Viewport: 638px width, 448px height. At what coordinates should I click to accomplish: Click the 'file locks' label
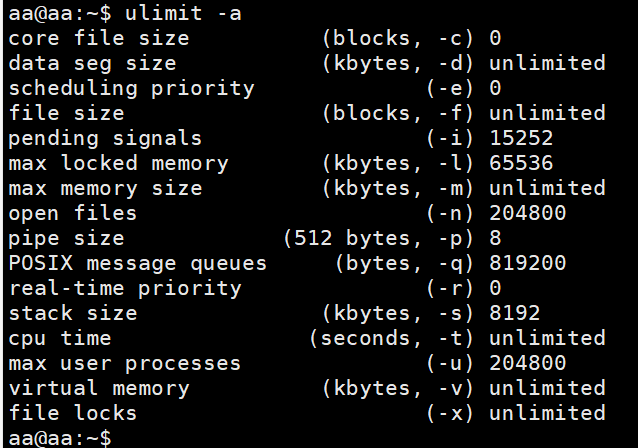72,413
